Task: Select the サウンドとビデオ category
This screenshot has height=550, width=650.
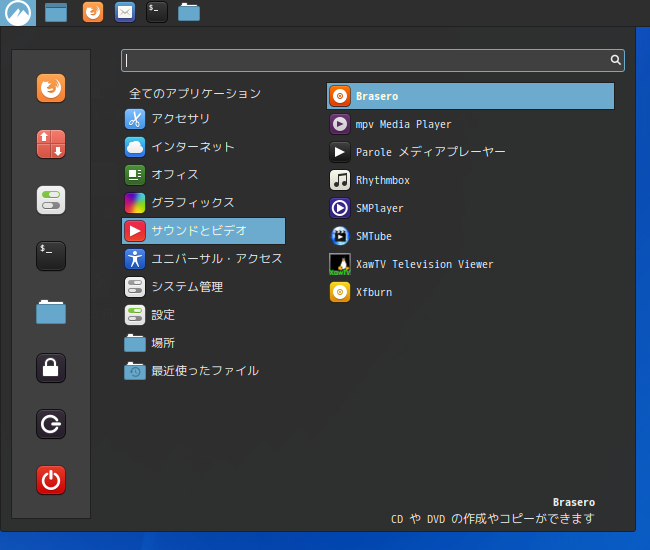Action: (204, 231)
